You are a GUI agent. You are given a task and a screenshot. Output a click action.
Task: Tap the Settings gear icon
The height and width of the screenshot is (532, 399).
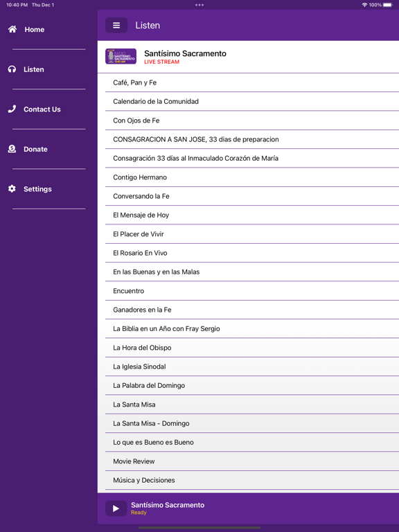(x=12, y=188)
